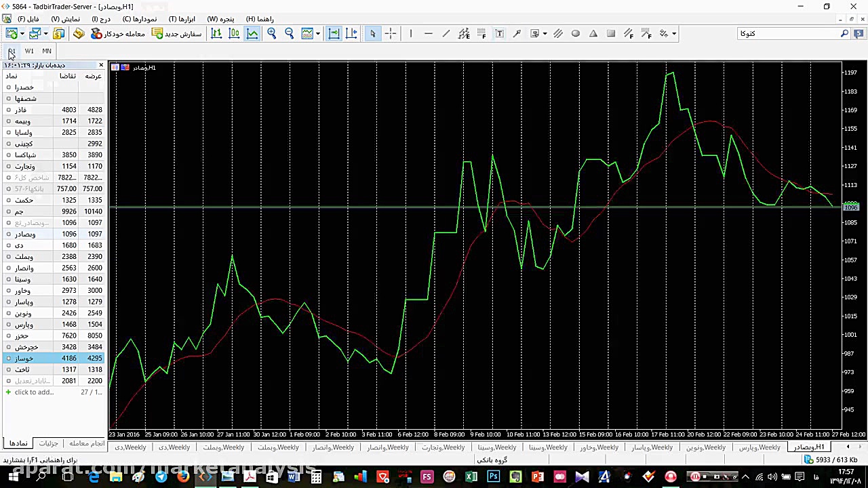868x488 pixels.
Task: Select the text label tool
Action: 500,33
